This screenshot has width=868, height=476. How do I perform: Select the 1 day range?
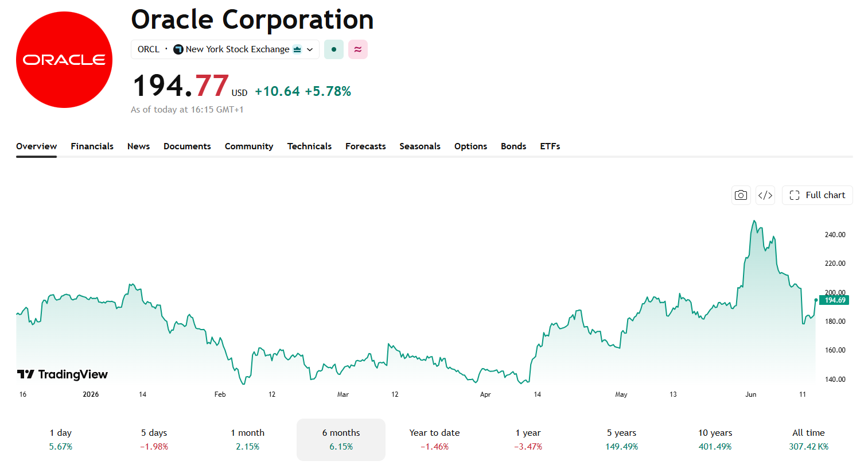(x=61, y=439)
